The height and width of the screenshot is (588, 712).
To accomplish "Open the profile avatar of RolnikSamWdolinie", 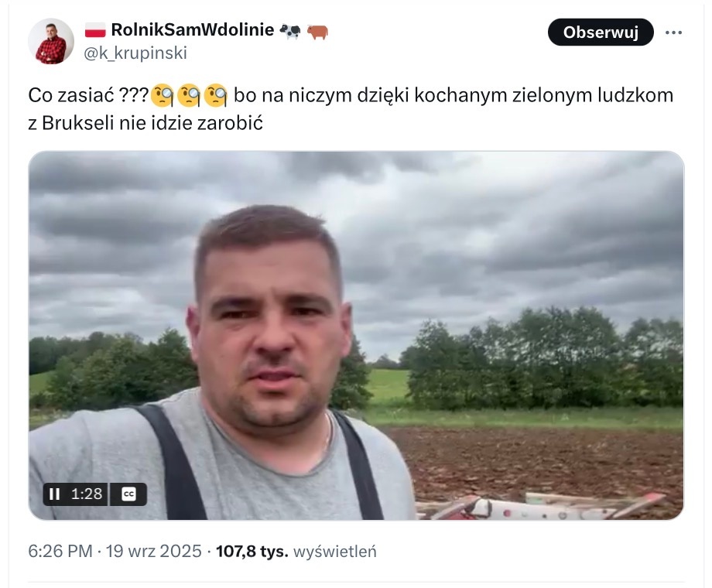I will click(x=51, y=41).
